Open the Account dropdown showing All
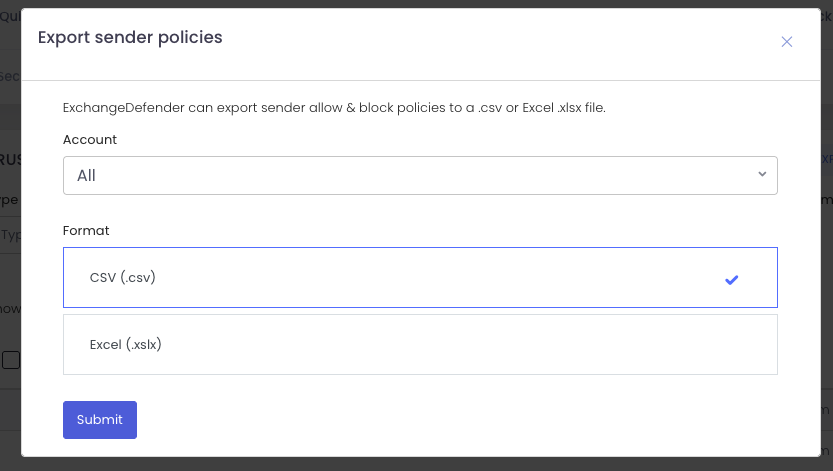Screen dimensions: 833x471 pos(420,175)
